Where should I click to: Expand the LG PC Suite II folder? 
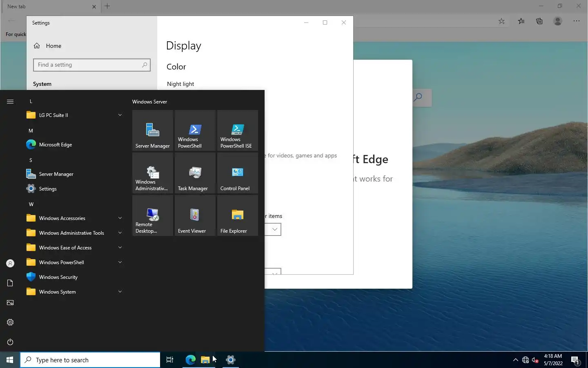coord(75,115)
